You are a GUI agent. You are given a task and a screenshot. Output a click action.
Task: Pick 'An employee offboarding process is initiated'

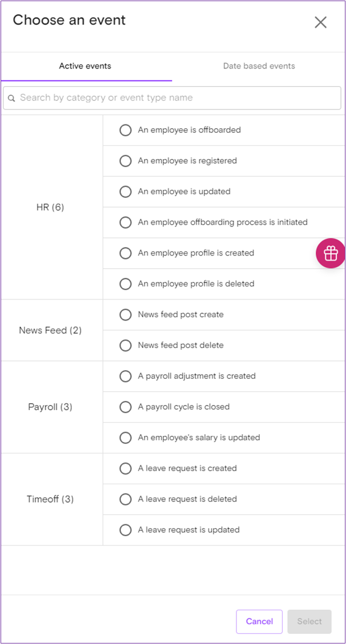(126, 222)
